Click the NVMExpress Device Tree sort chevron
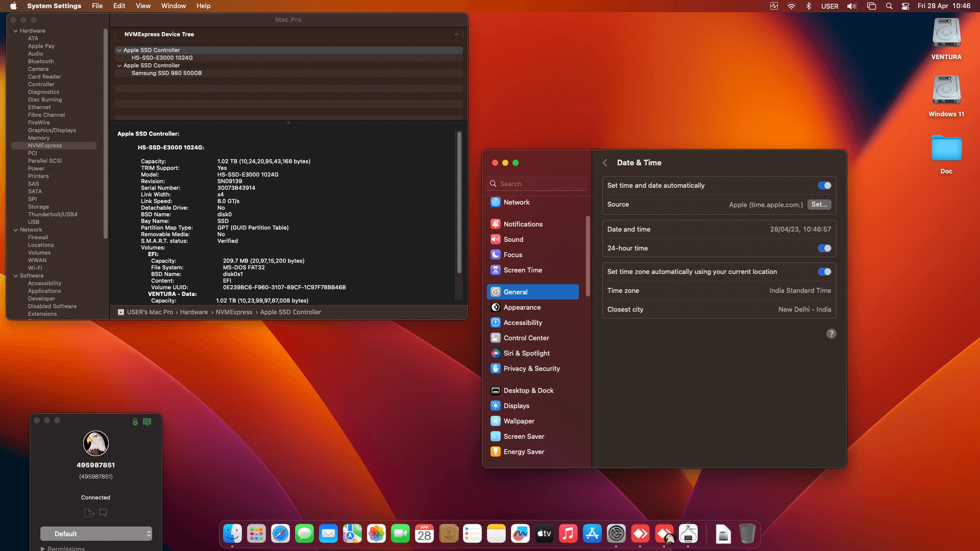Image resolution: width=980 pixels, height=551 pixels. point(456,34)
